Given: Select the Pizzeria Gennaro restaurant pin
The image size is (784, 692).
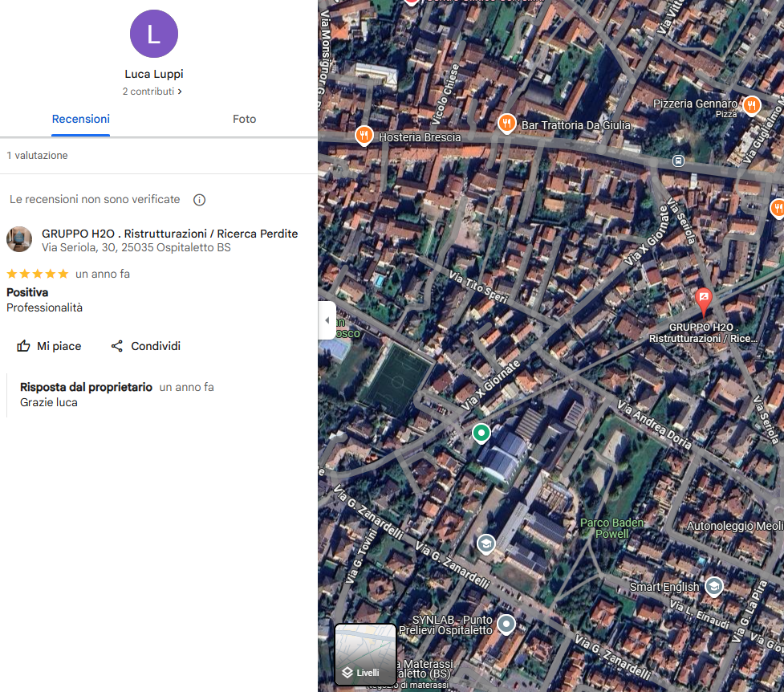Looking at the screenshot, I should click(x=751, y=106).
